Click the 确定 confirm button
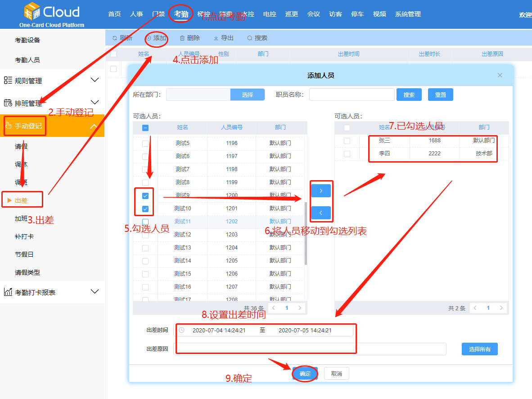This screenshot has height=399, width=532. click(x=305, y=373)
